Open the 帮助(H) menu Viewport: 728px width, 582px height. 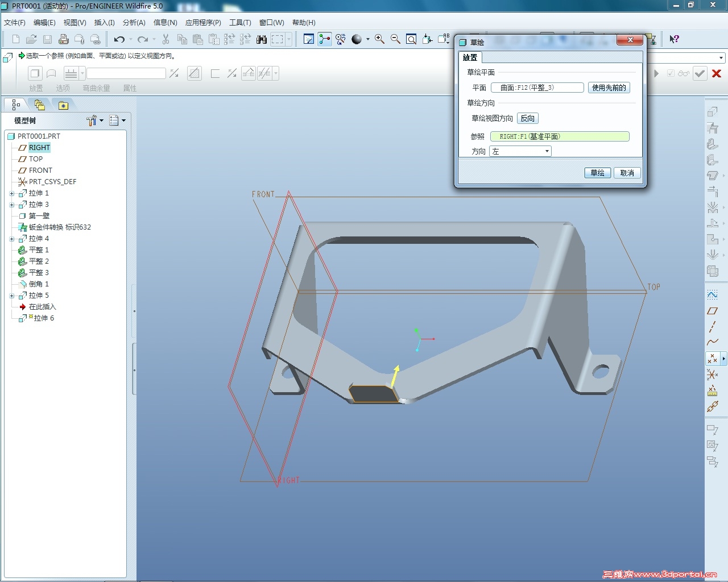(304, 23)
